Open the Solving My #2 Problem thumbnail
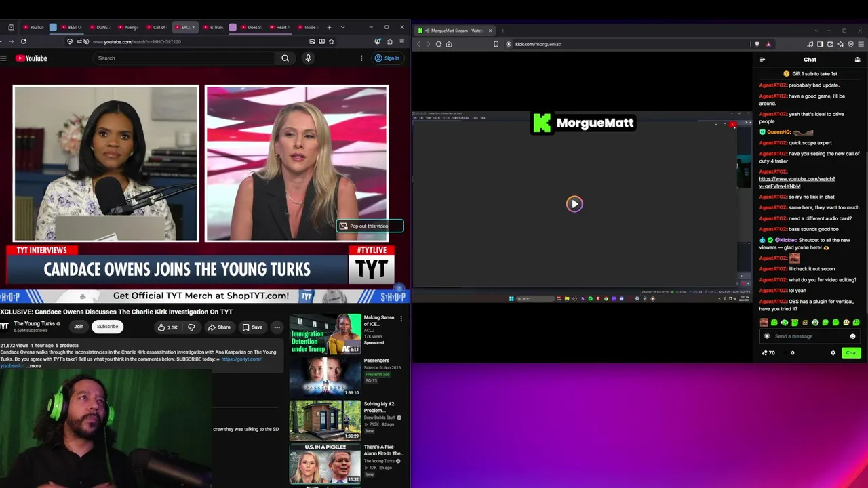This screenshot has height=488, width=868. (x=325, y=420)
